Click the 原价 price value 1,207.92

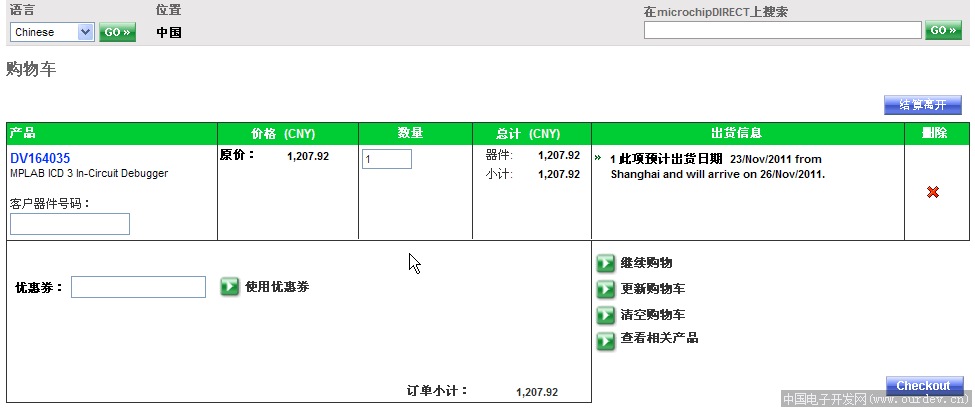[308, 157]
